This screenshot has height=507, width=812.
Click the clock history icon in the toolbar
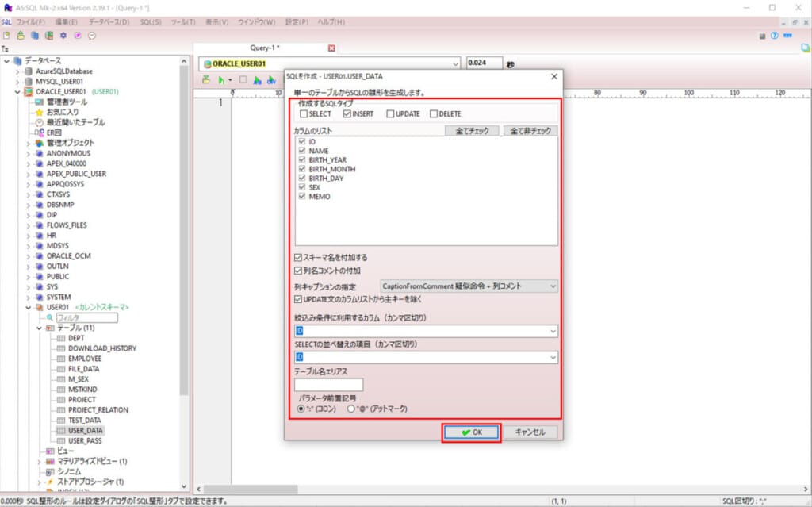click(91, 35)
